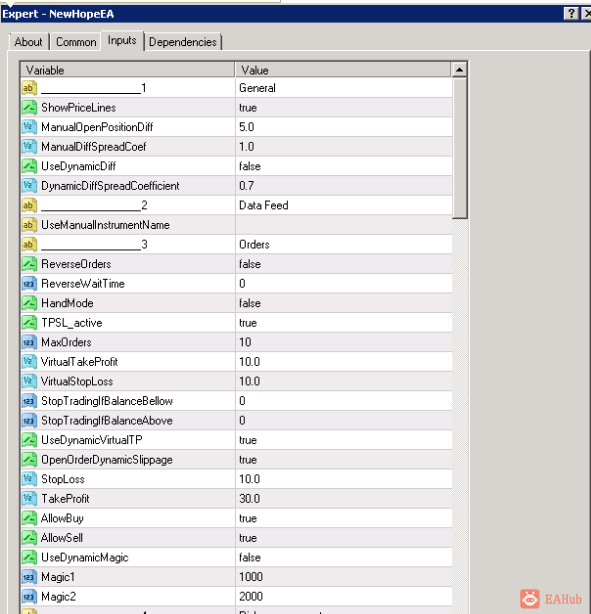
Task: Click the Data Feed value text
Action: pyautogui.click(x=264, y=206)
